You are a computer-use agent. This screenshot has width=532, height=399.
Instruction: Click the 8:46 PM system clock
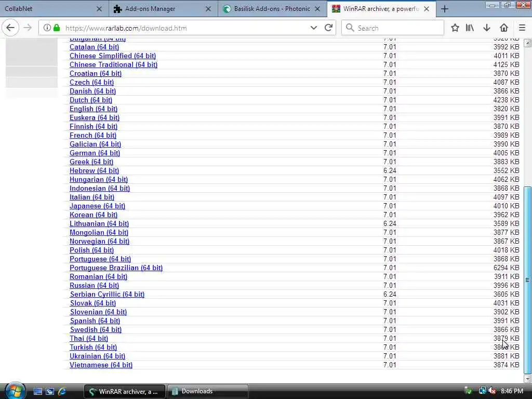click(x=512, y=391)
